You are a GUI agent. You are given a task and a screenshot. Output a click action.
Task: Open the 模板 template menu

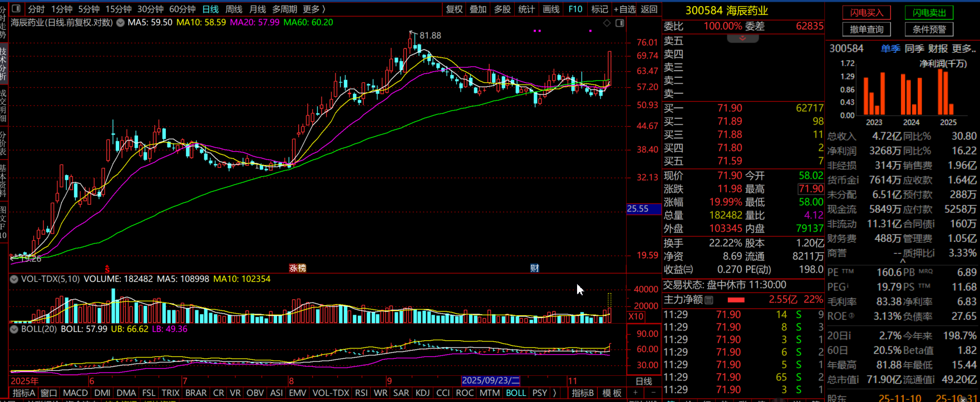(x=612, y=393)
